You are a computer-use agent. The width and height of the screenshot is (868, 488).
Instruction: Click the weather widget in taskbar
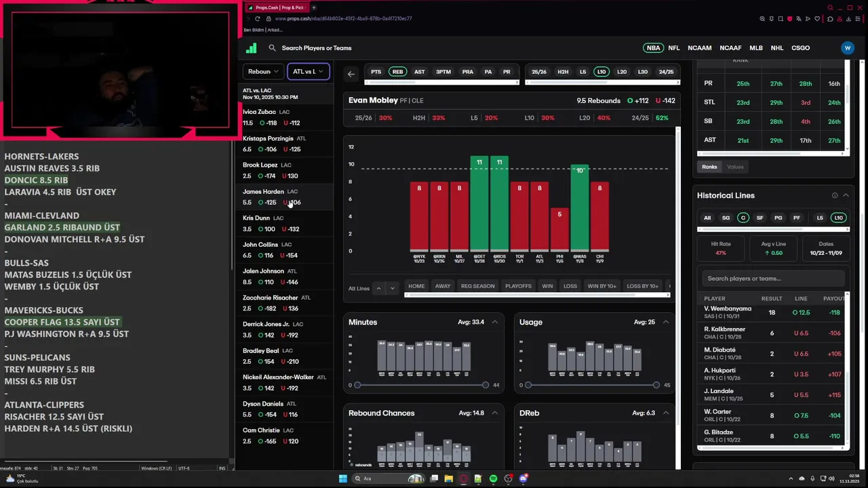click(x=22, y=479)
